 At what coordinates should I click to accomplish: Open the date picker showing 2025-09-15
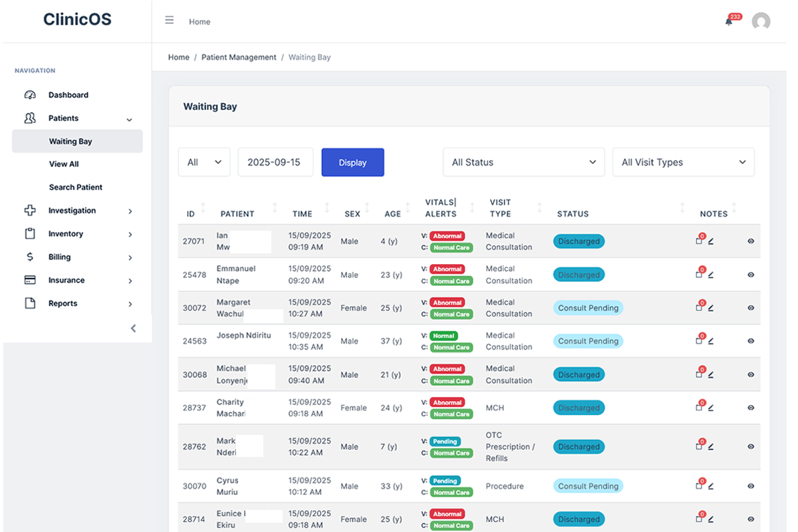(x=275, y=162)
